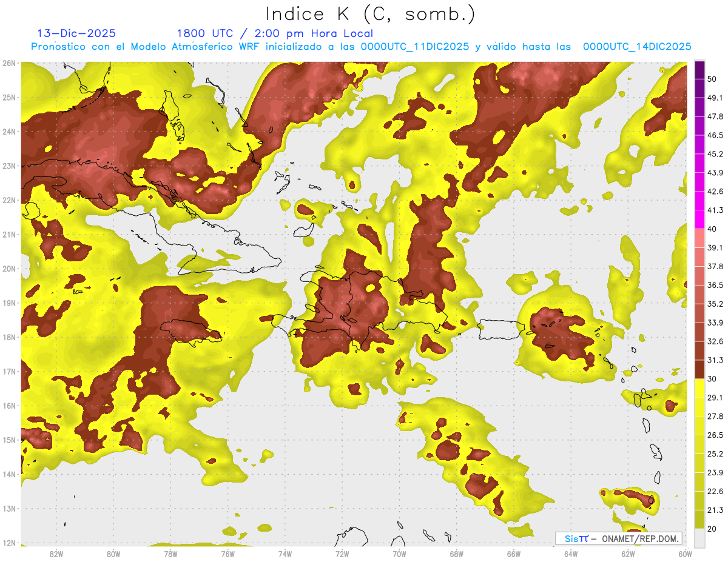
Task: Click the '35.2' color bar value
Action: pos(715,304)
